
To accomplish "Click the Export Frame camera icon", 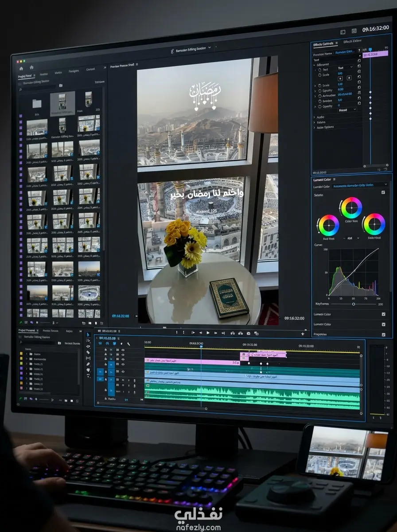I will [249, 333].
